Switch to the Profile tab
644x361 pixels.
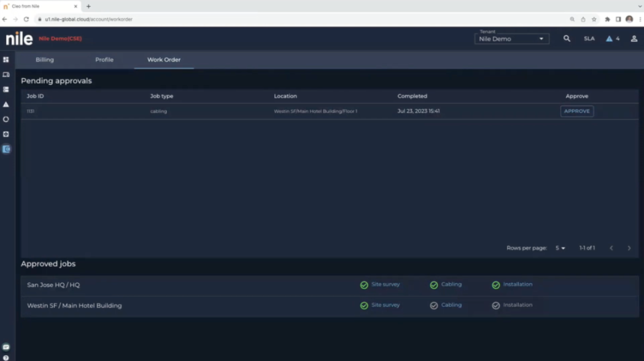[104, 60]
